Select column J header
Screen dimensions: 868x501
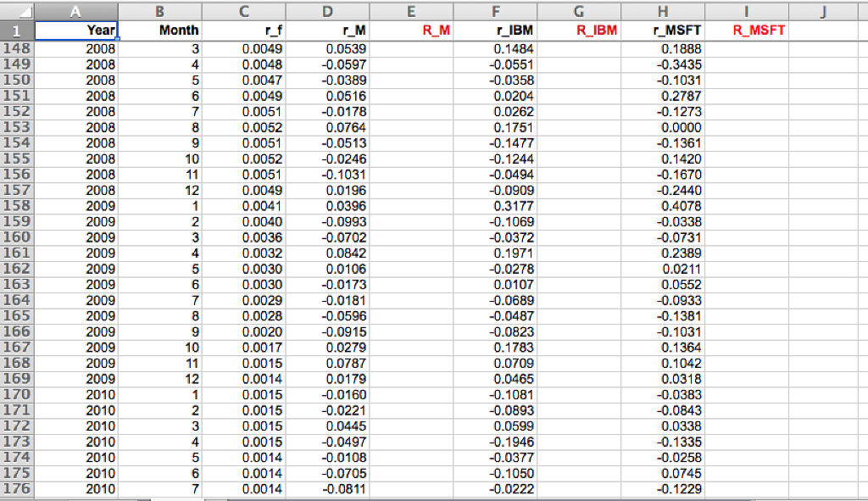click(824, 11)
